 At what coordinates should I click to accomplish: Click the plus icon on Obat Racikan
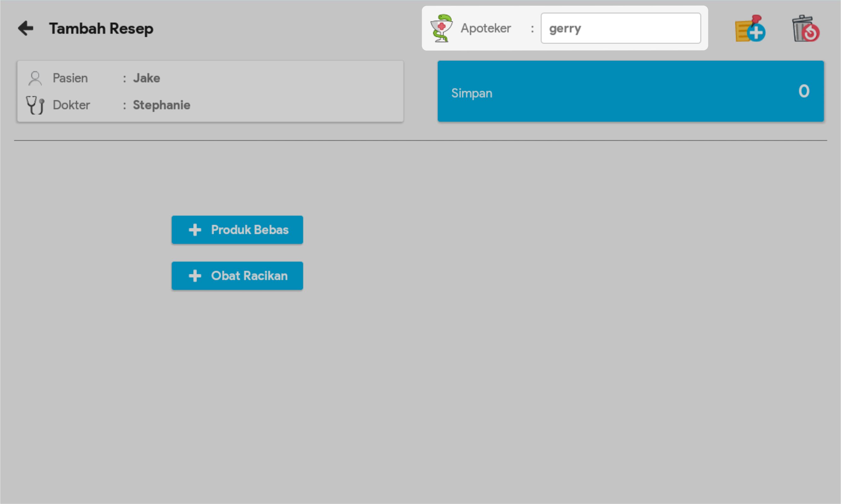coord(195,276)
